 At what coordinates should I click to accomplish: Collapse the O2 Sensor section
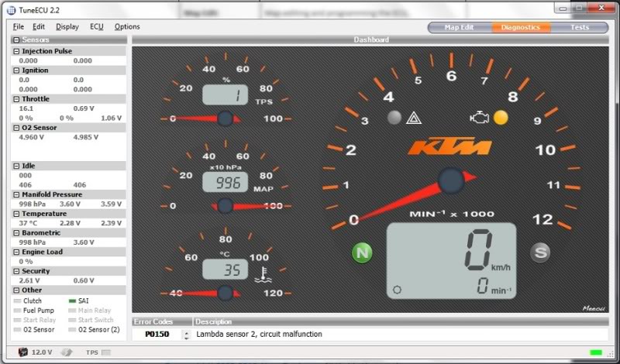[x=16, y=128]
